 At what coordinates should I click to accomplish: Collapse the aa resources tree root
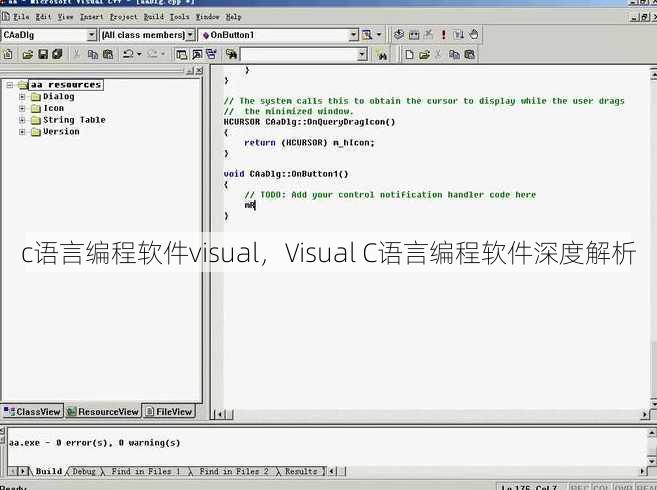point(10,85)
